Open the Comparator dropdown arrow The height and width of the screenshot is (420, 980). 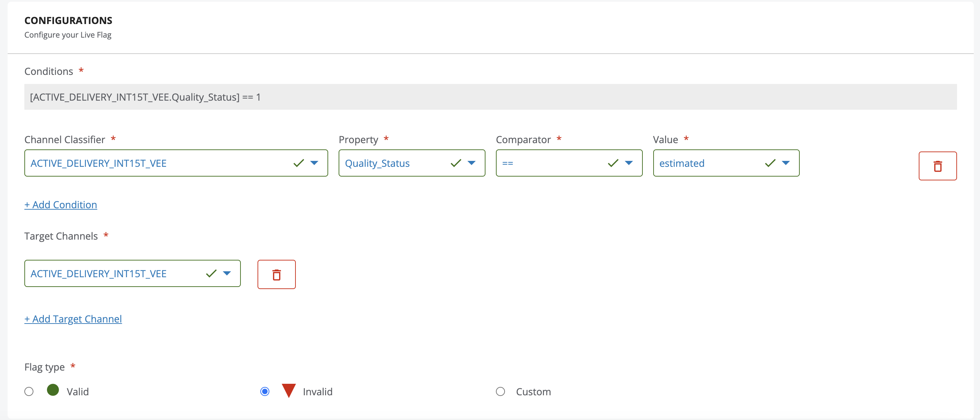click(x=629, y=163)
